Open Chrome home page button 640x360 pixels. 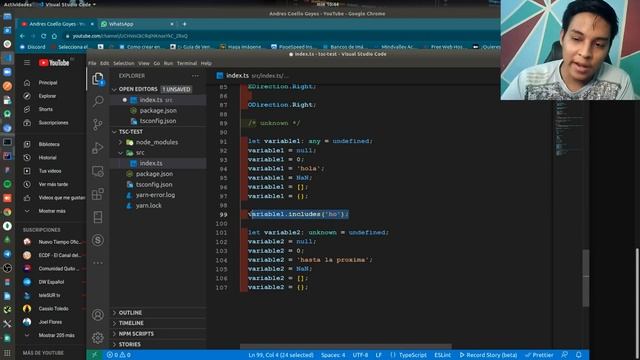pyautogui.click(x=54, y=36)
